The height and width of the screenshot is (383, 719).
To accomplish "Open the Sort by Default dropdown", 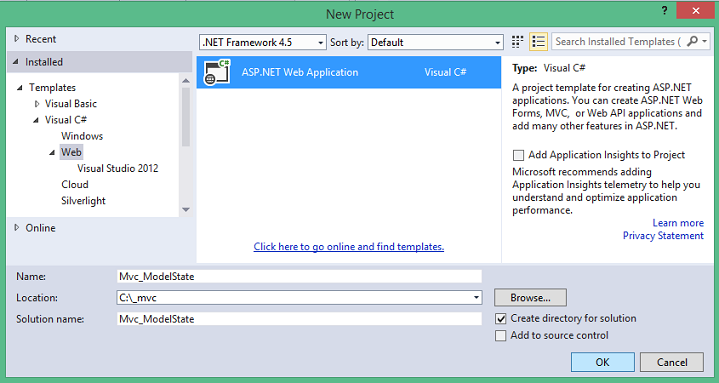I will 435,42.
